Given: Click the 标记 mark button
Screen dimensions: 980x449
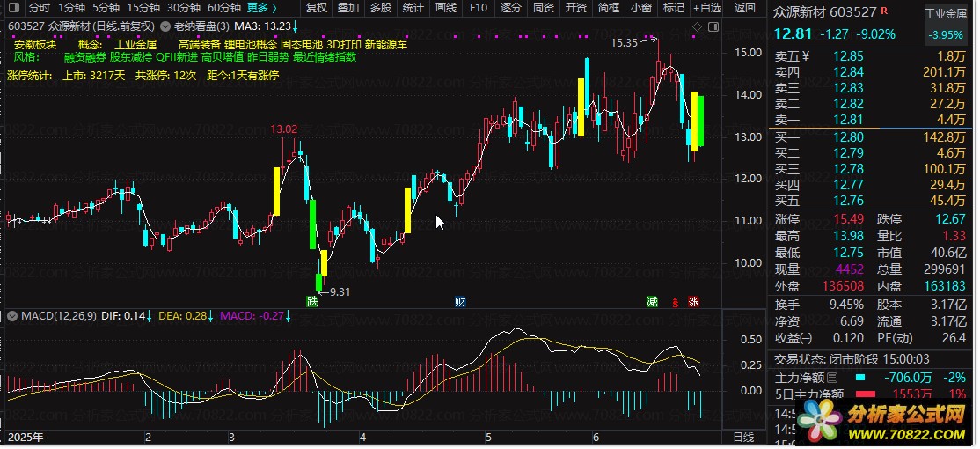Looking at the screenshot, I should pyautogui.click(x=673, y=8).
